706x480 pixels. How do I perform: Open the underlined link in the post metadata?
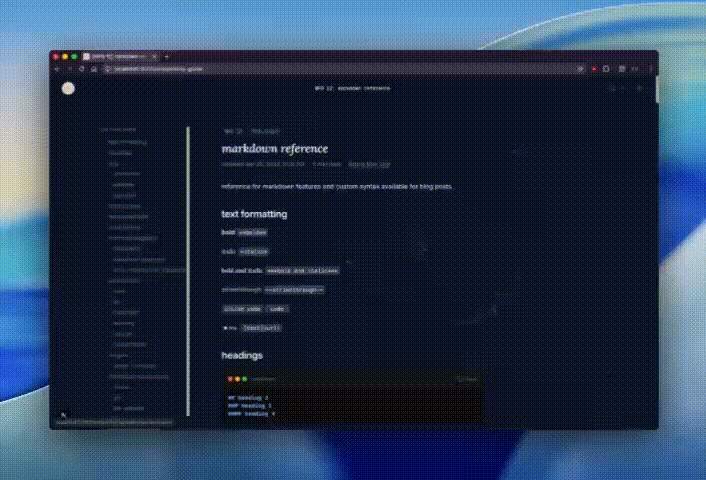[x=369, y=163]
